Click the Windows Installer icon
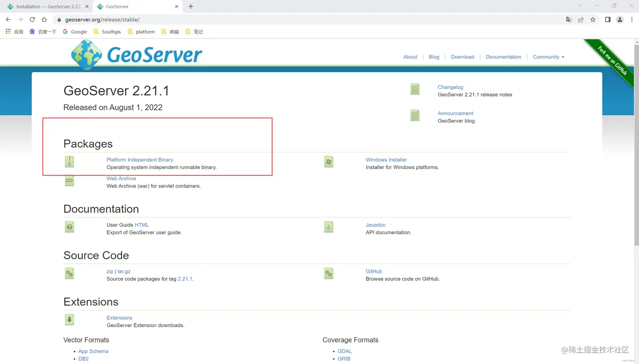 click(x=329, y=162)
